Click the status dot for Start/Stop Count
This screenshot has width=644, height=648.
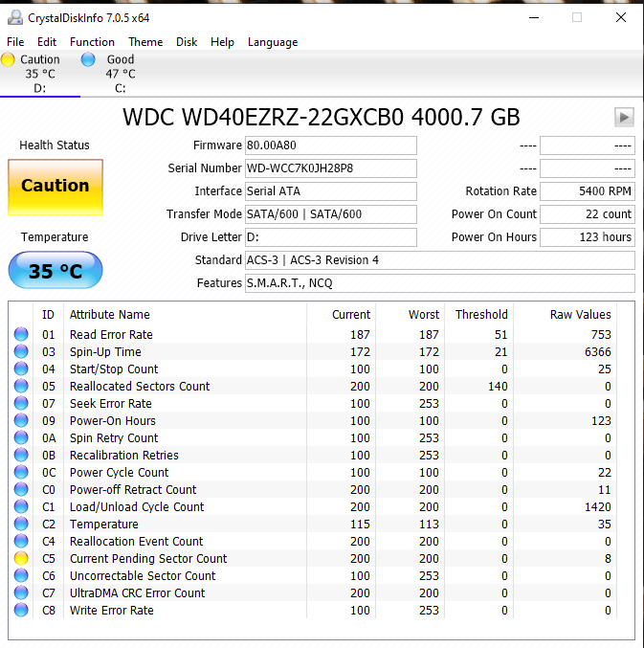click(x=21, y=369)
